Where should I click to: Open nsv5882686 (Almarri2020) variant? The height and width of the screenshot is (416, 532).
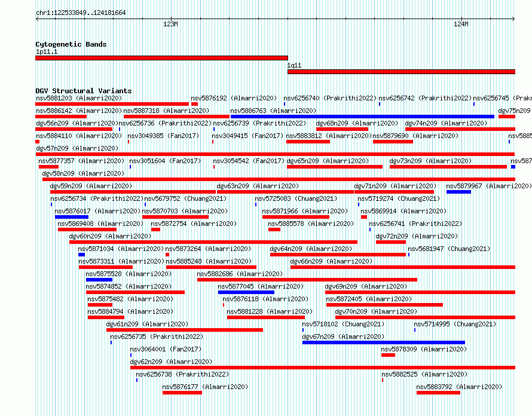pyautogui.click(x=240, y=274)
